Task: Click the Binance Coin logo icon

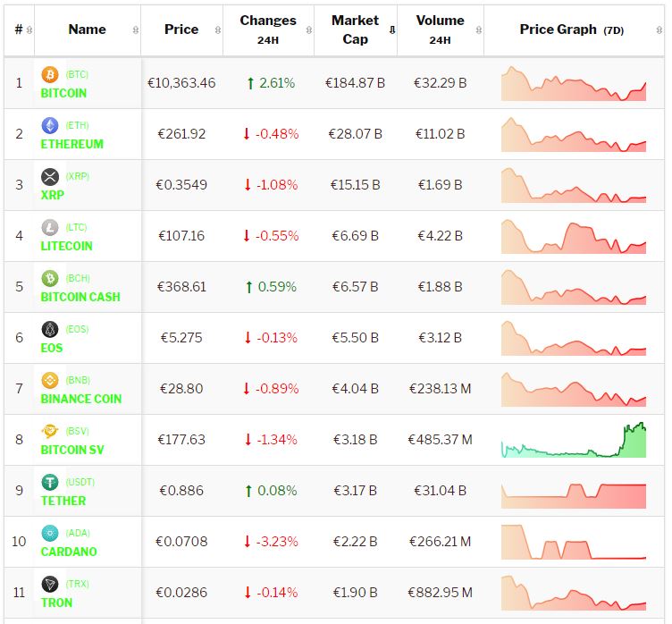Action: click(50, 381)
